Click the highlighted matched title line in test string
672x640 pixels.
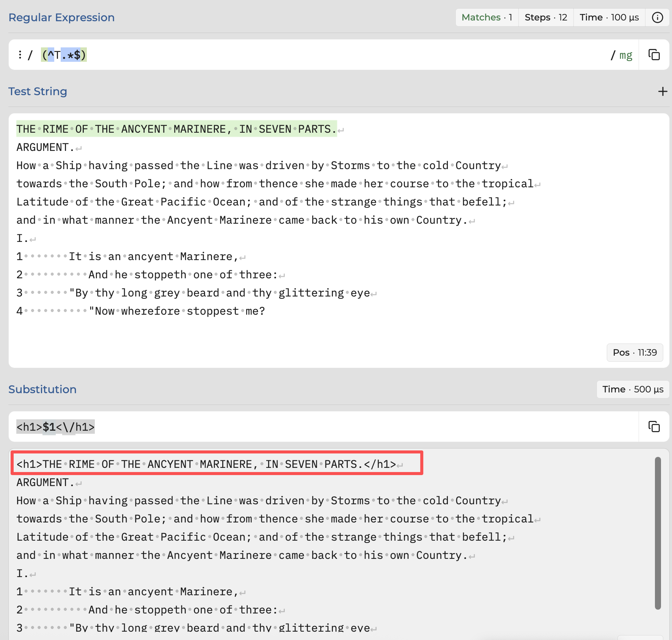point(176,129)
